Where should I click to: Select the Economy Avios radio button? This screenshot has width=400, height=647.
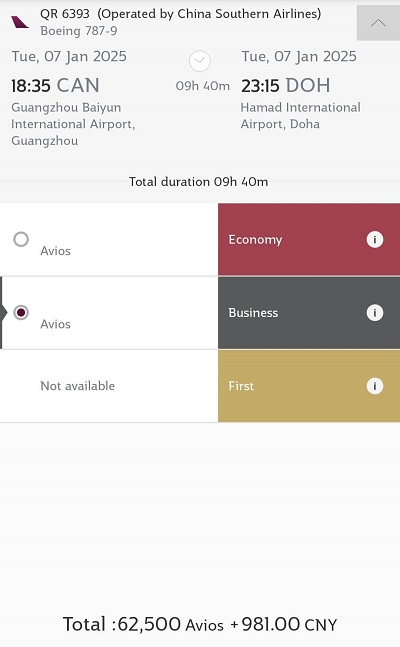pos(21,239)
